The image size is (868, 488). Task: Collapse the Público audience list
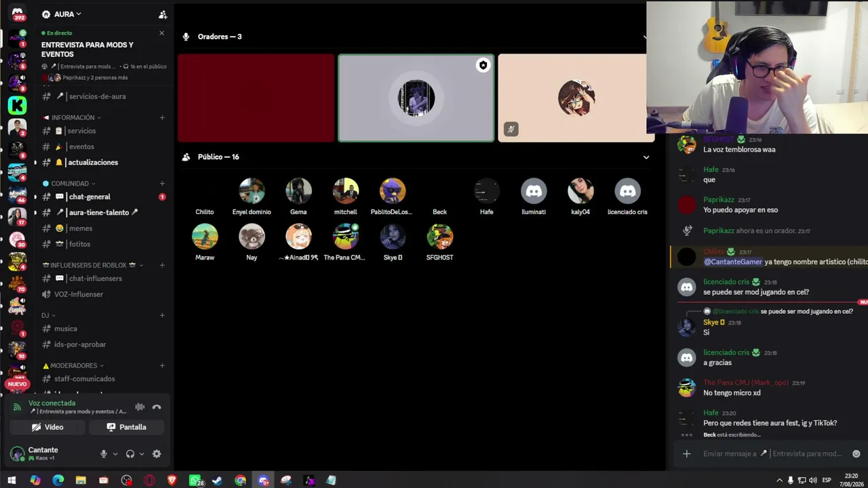(646, 157)
